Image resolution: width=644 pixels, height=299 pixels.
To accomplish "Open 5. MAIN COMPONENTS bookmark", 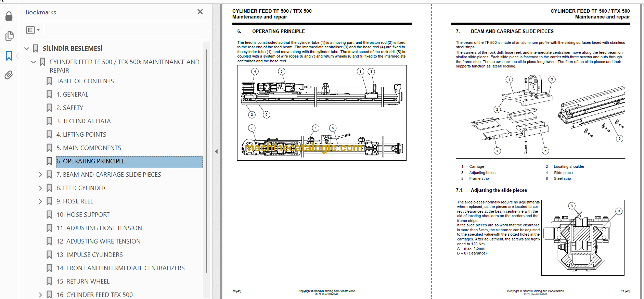I will click(x=89, y=148).
